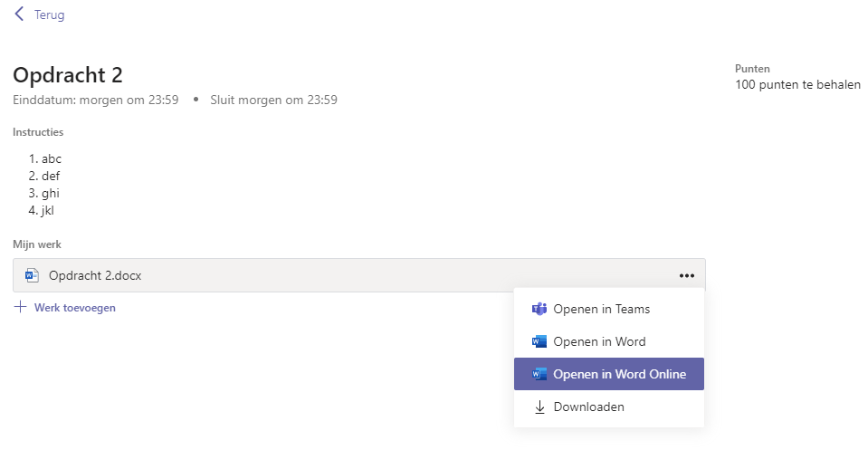This screenshot has height=469, width=868.
Task: Click Werk toevoegen link
Action: [x=75, y=308]
